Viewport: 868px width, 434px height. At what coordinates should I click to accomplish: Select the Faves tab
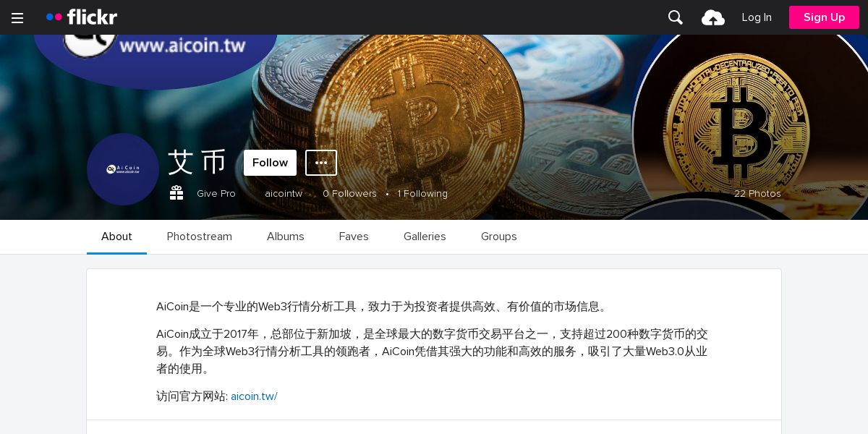pyautogui.click(x=354, y=237)
